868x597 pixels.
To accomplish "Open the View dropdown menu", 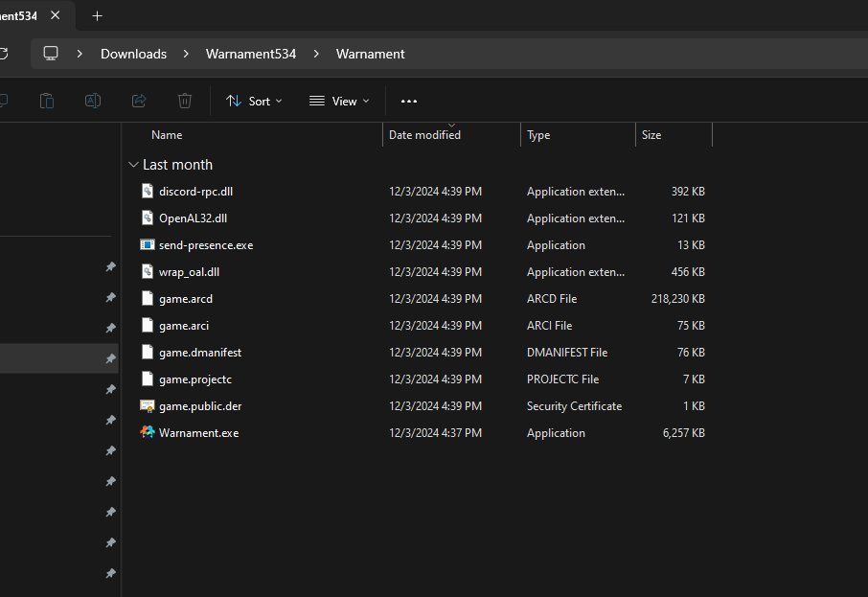I will click(339, 101).
